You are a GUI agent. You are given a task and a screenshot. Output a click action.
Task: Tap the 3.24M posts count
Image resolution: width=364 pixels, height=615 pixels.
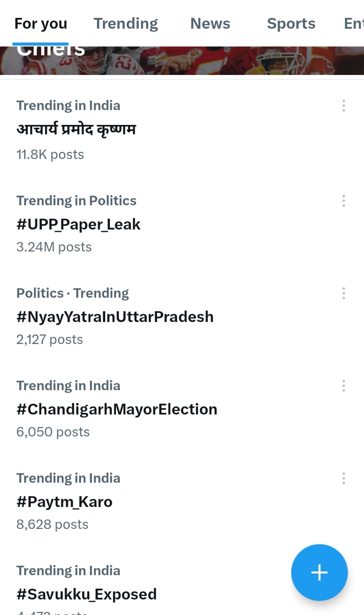54,247
